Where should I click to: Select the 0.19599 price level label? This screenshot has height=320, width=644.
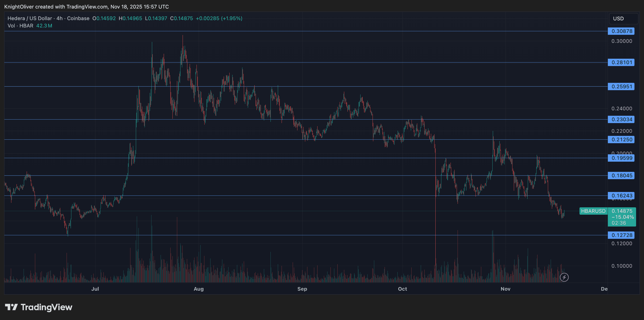[621, 158]
